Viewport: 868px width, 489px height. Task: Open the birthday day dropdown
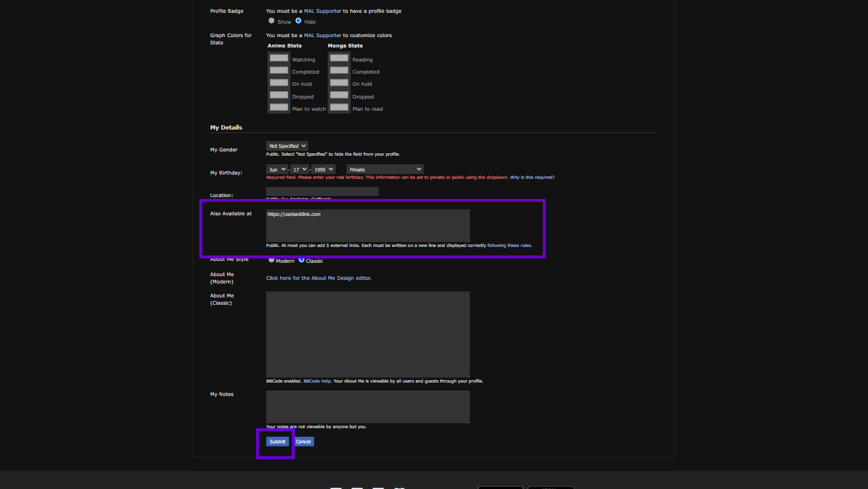pyautogui.click(x=299, y=169)
